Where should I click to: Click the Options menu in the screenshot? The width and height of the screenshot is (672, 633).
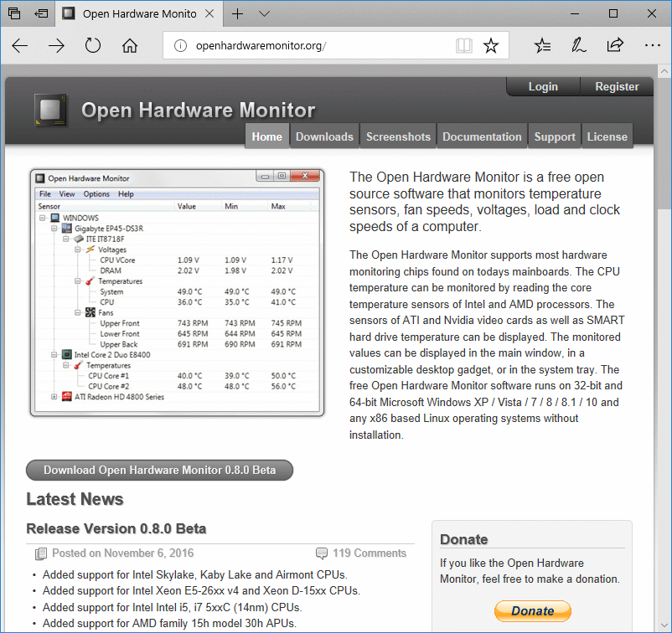click(x=96, y=194)
